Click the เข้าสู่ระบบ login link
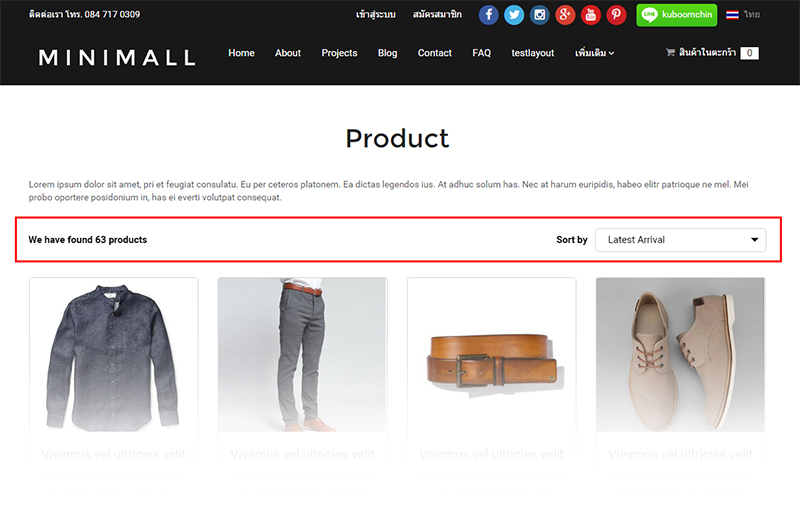 coord(376,14)
